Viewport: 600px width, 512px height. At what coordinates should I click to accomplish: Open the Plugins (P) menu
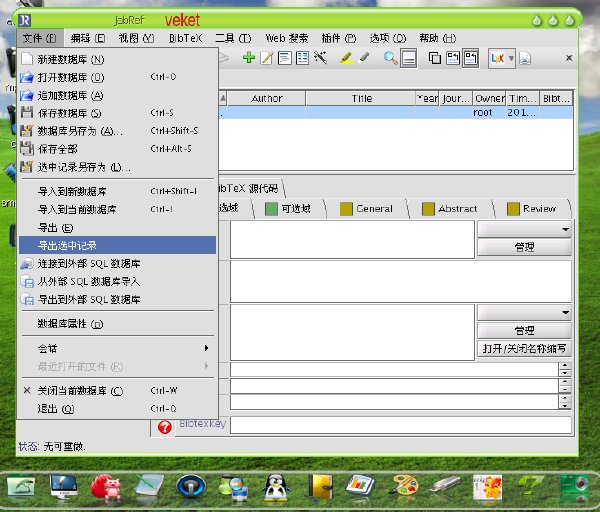point(338,38)
